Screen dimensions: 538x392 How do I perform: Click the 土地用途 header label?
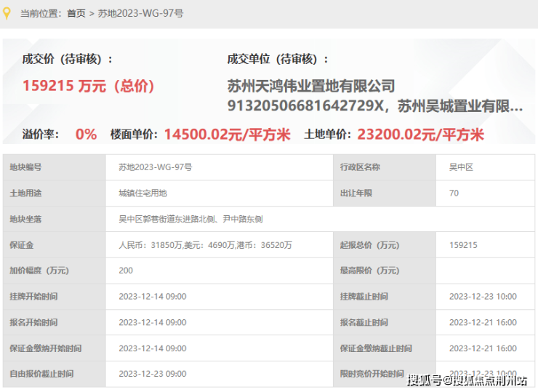click(25, 193)
